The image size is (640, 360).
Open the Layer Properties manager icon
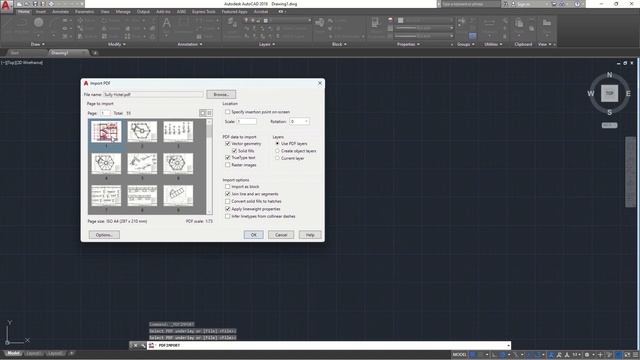pyautogui.click(x=232, y=22)
